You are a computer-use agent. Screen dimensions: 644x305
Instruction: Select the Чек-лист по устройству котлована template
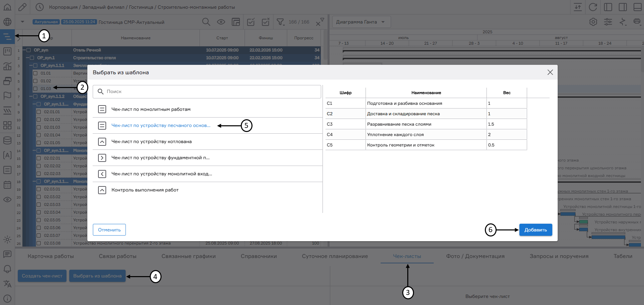click(x=151, y=142)
